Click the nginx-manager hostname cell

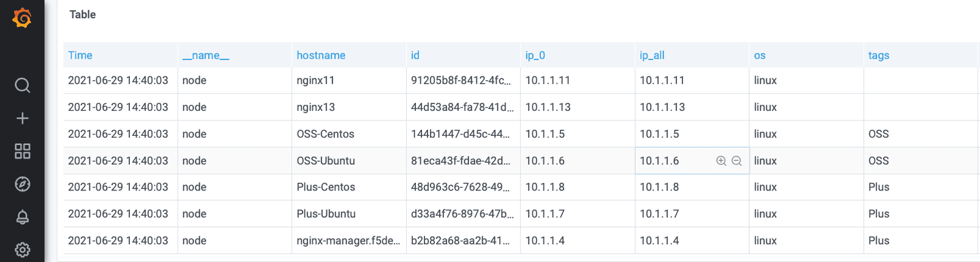(348, 241)
